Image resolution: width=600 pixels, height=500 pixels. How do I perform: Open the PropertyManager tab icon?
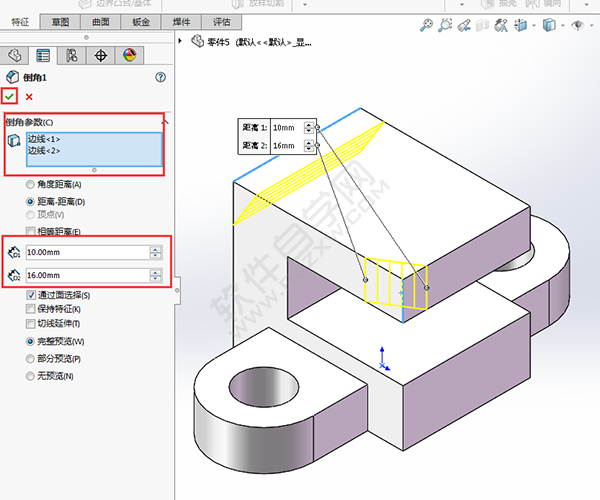click(43, 55)
